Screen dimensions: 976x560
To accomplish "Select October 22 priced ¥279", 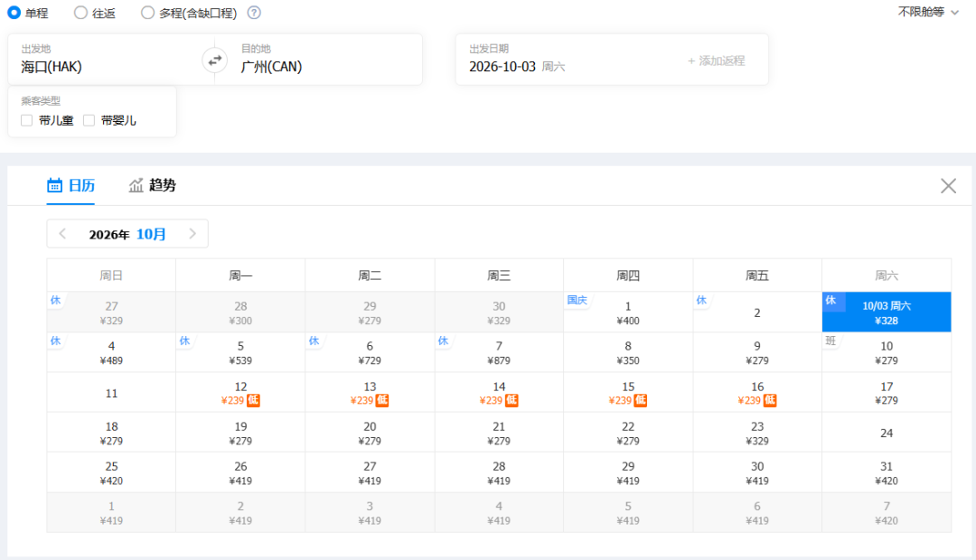I will pos(628,433).
